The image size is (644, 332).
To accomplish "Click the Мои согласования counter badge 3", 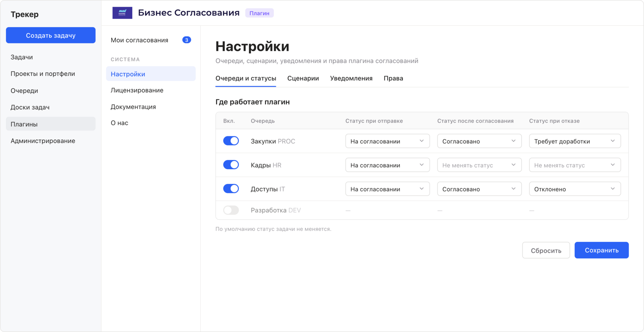I will tap(187, 40).
